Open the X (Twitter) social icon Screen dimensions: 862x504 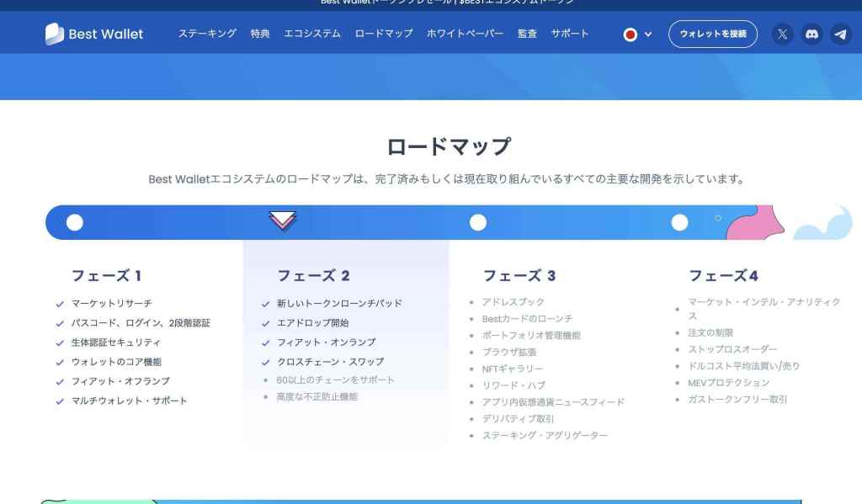point(782,34)
